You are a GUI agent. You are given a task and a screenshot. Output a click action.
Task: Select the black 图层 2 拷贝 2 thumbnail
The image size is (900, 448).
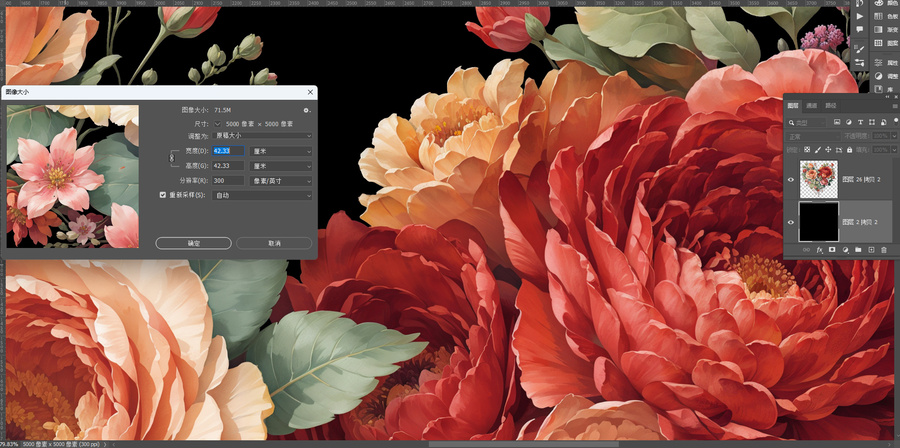819,221
